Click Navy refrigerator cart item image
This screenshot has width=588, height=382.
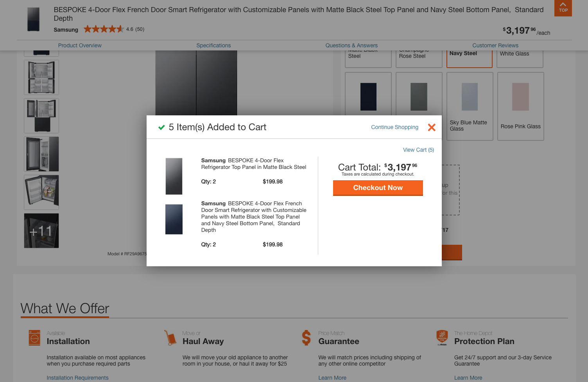pyautogui.click(x=174, y=219)
